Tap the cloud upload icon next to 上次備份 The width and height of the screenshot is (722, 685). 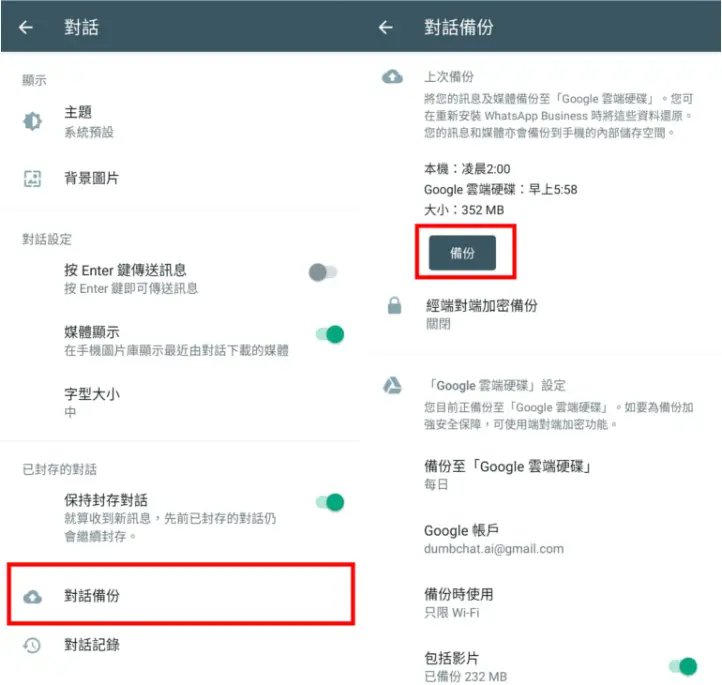tap(392, 77)
